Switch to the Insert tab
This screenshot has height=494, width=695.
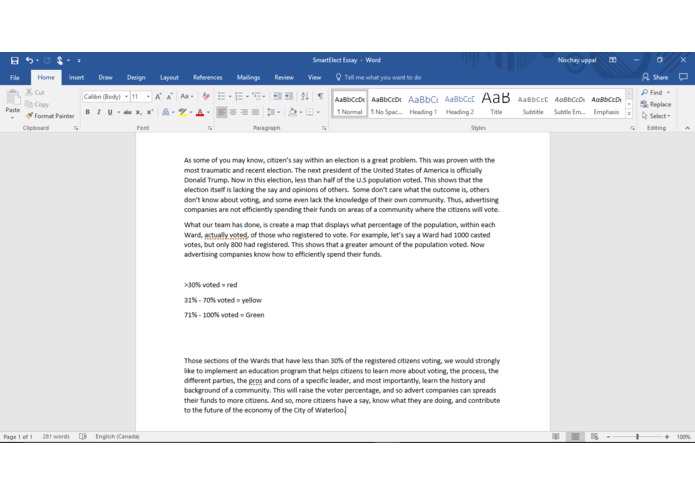tap(76, 78)
